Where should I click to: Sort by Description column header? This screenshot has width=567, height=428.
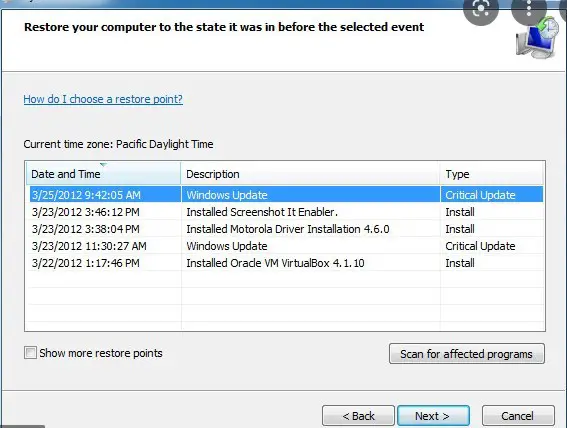pyautogui.click(x=310, y=174)
